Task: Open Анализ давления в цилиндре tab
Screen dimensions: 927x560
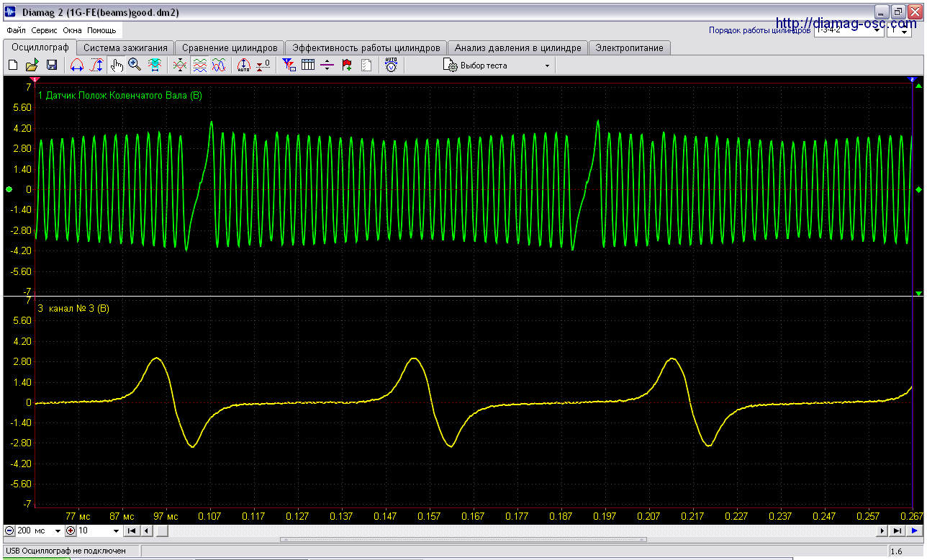Action: [517, 48]
